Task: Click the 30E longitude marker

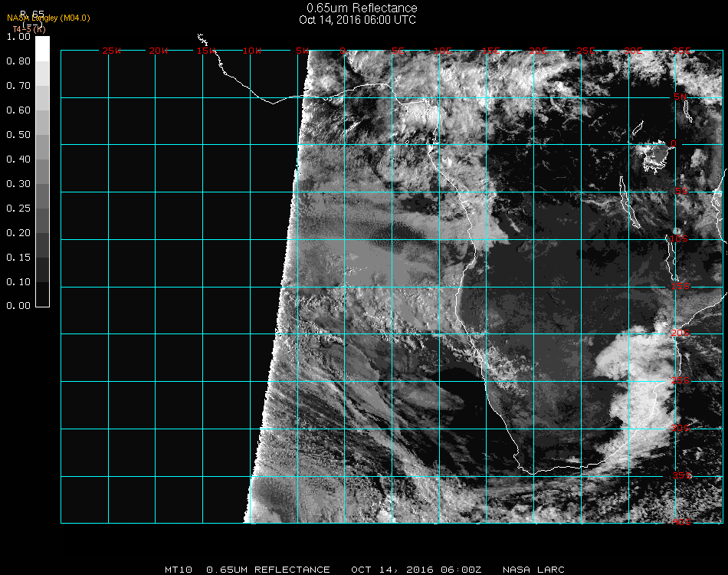Action: coord(633,51)
